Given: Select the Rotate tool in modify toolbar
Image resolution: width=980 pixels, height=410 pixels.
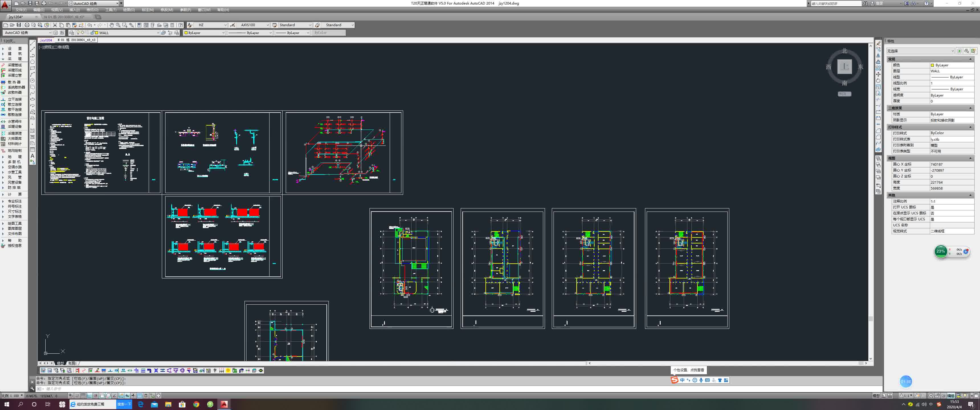Looking at the screenshot, I should click(x=878, y=81).
